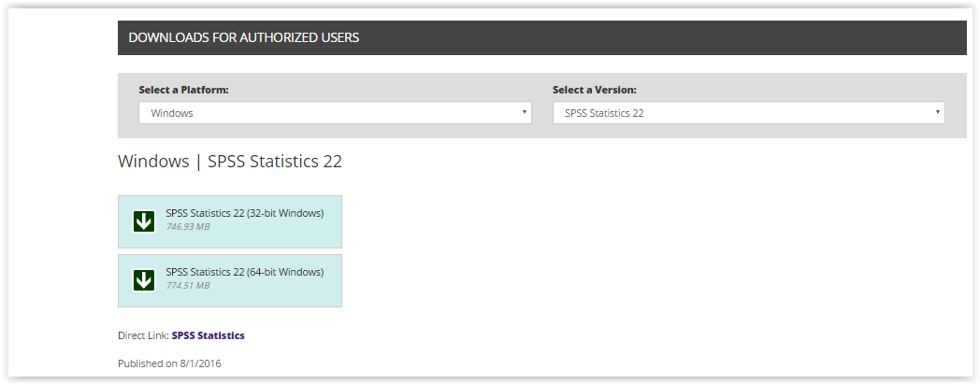Click the 774.51 MB file size text
The height and width of the screenshot is (384, 980).
tap(188, 285)
